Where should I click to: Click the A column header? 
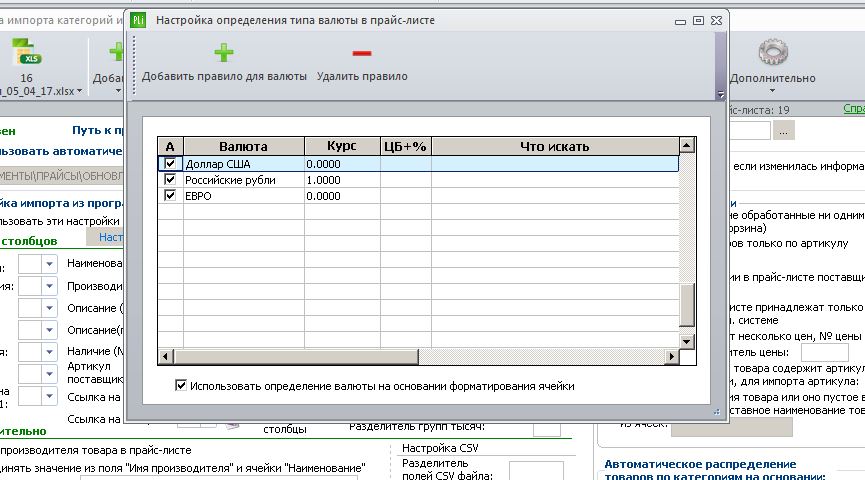coord(170,146)
